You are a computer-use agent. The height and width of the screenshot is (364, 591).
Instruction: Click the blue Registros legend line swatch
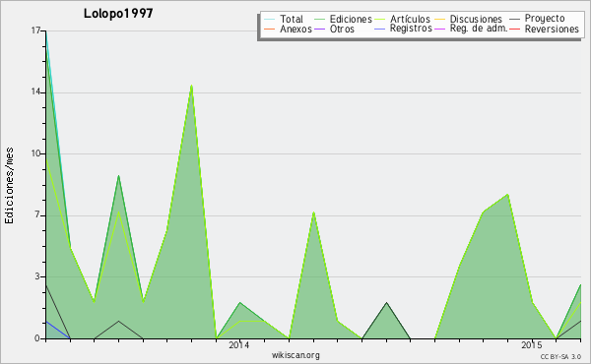coord(380,29)
